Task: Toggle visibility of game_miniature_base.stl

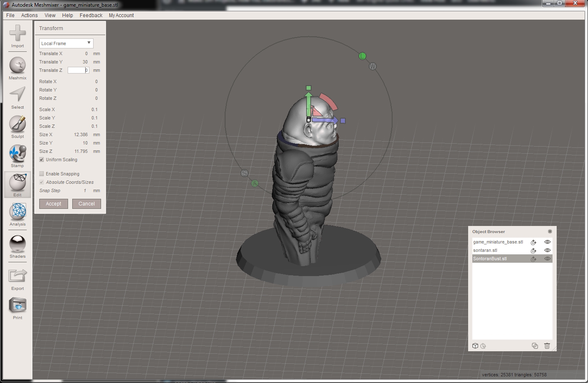Action: pyautogui.click(x=547, y=242)
